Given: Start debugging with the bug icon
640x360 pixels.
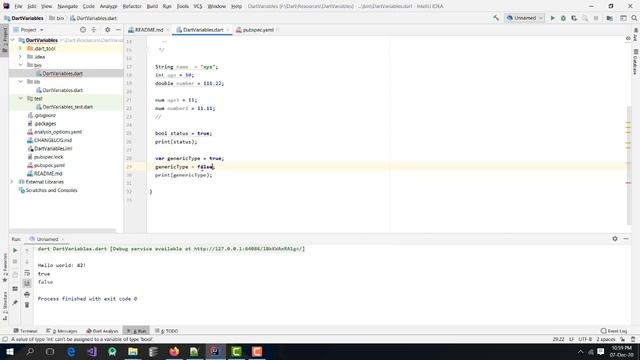Looking at the screenshot, I should click(563, 18).
